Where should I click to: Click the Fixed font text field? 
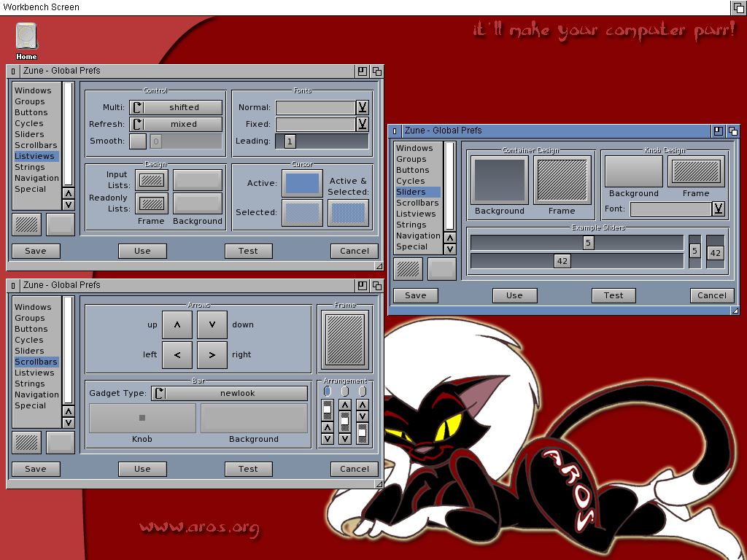click(316, 124)
